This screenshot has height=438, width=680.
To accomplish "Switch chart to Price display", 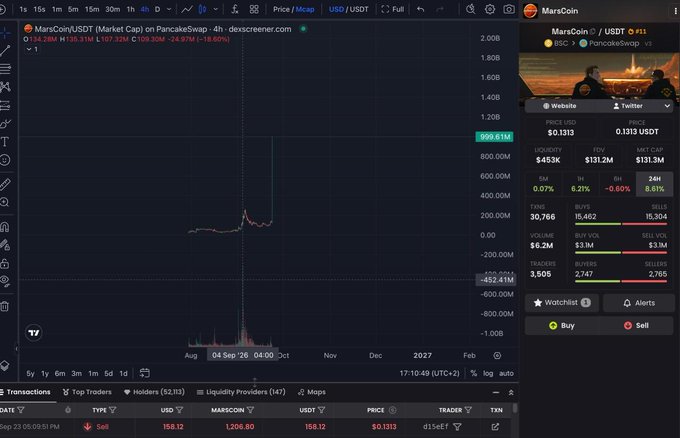I will (281, 9).
